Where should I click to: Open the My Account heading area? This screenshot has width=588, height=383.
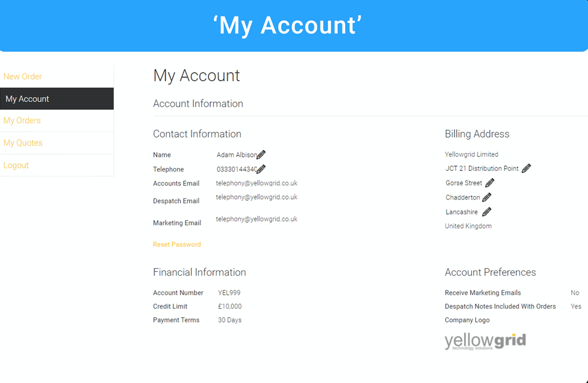tap(196, 76)
